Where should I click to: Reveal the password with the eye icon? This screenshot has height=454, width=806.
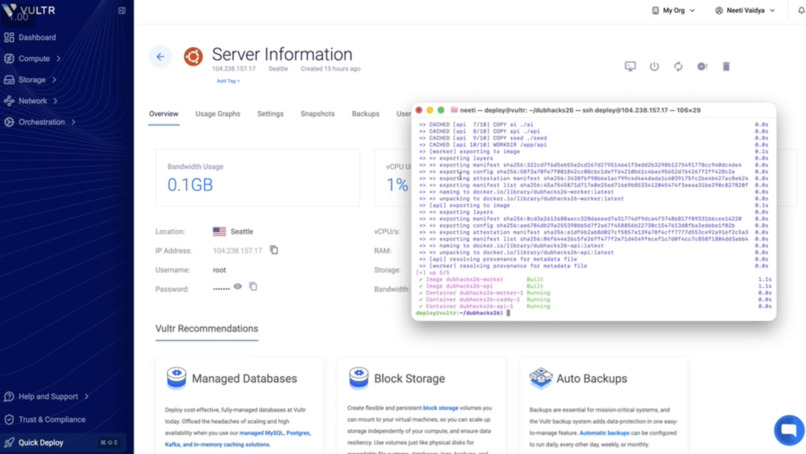(237, 286)
